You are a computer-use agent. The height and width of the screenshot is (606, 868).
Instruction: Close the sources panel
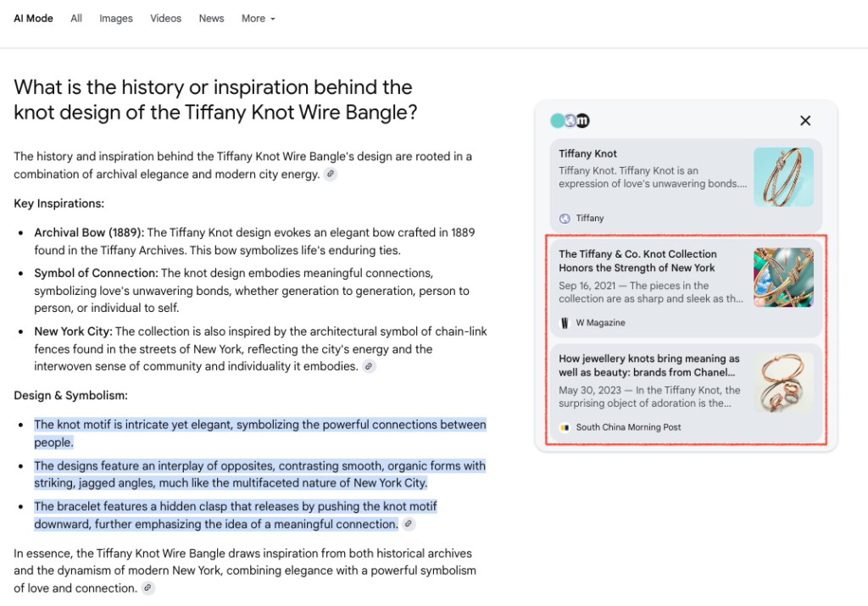coord(805,120)
